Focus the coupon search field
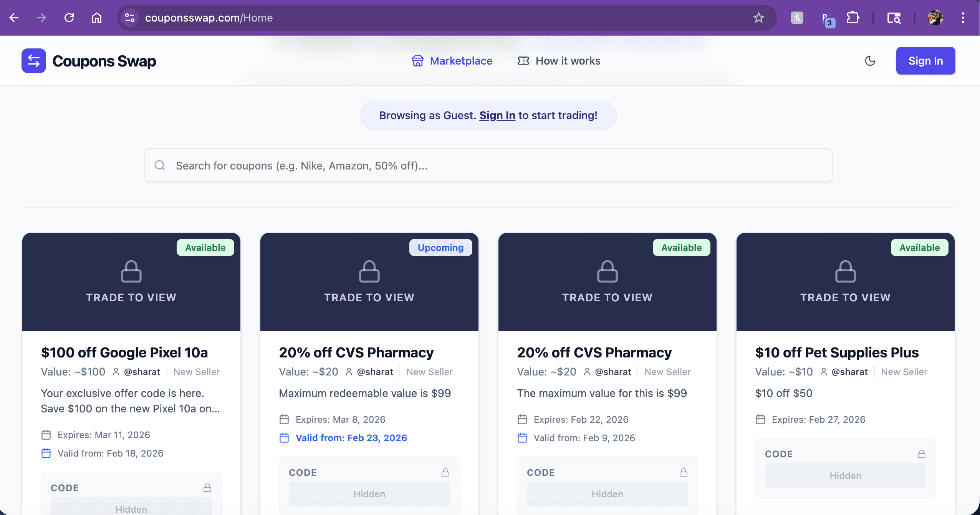 pyautogui.click(x=488, y=165)
